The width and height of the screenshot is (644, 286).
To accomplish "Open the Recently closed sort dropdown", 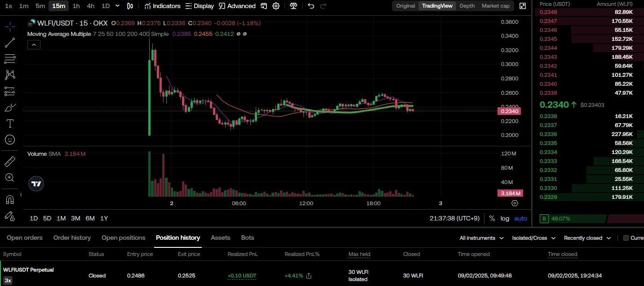I will pos(587,238).
